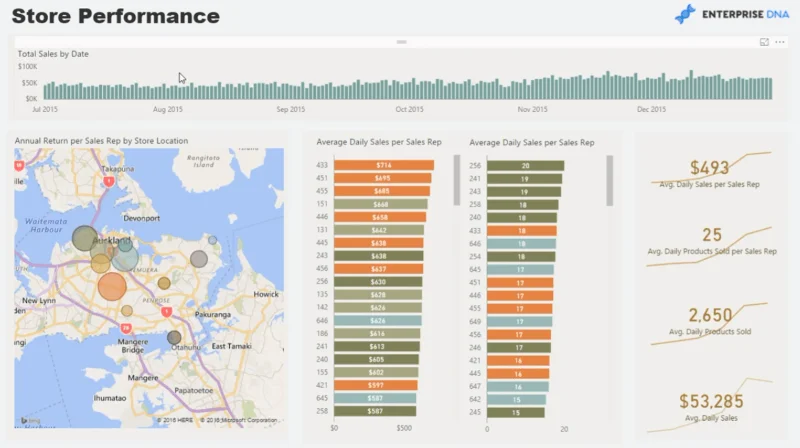This screenshot has width=800, height=448.
Task: Select the $642 bar for rep 131
Action: point(379,230)
